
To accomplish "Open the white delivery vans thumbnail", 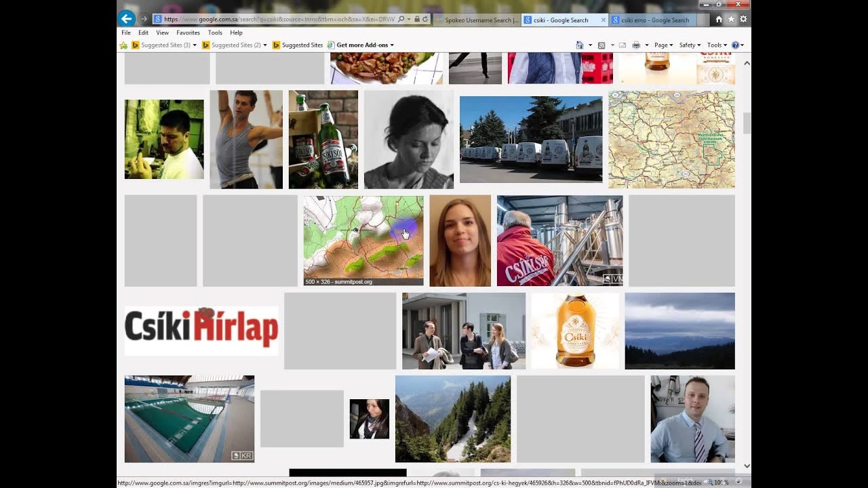I will tap(531, 140).
